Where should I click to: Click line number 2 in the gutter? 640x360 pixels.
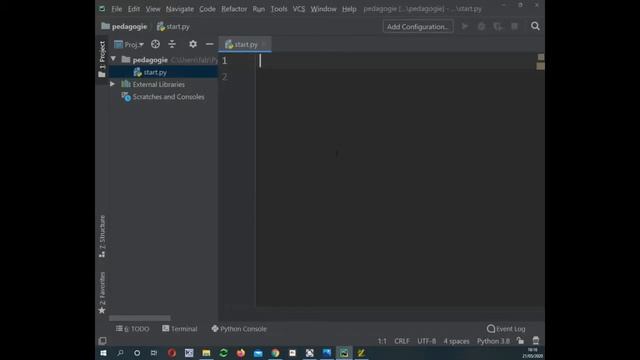click(x=224, y=77)
